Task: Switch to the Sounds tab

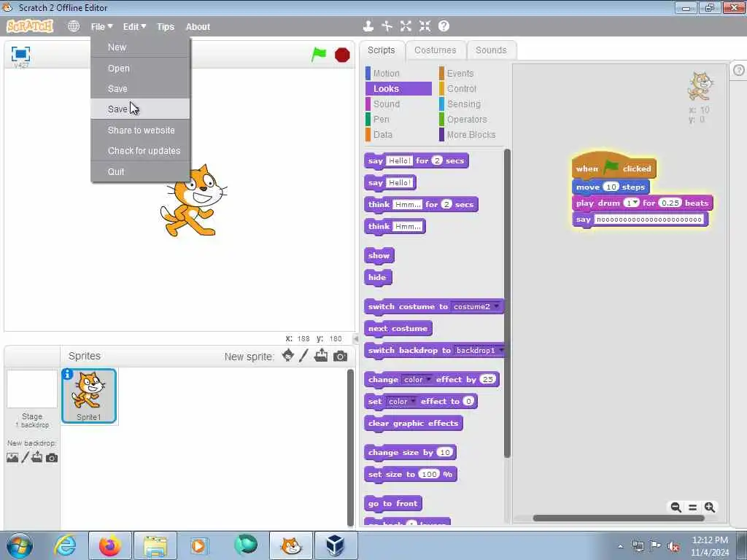Action: tap(491, 50)
